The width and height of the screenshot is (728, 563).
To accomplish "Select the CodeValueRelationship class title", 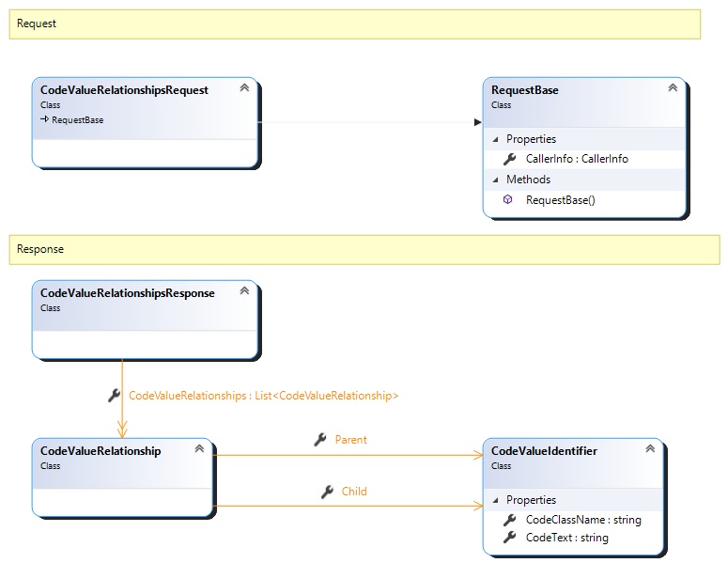I will point(101,451).
